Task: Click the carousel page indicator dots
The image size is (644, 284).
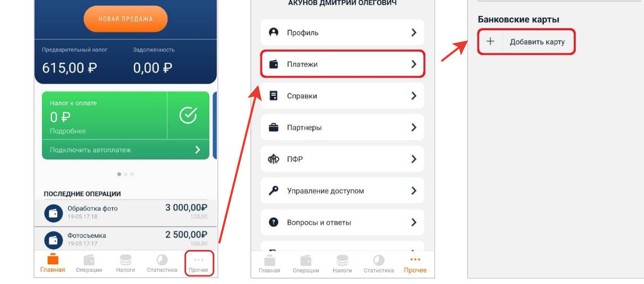Action: tap(125, 174)
